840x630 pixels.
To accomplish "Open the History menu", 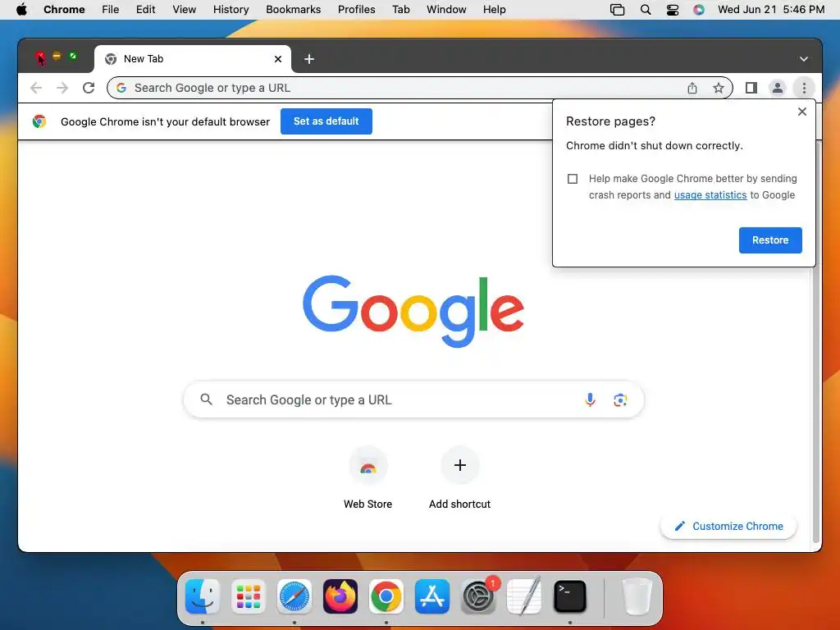I will click(231, 10).
